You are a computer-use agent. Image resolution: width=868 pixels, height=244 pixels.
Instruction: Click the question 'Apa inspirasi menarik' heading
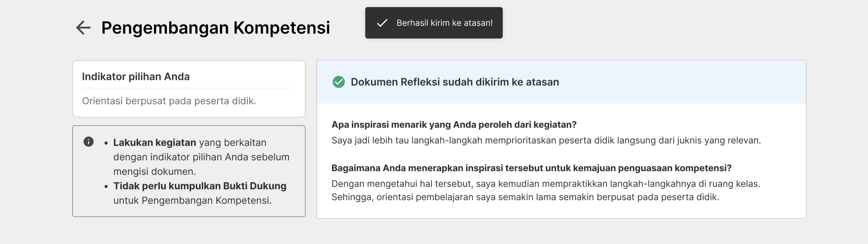coord(454,125)
